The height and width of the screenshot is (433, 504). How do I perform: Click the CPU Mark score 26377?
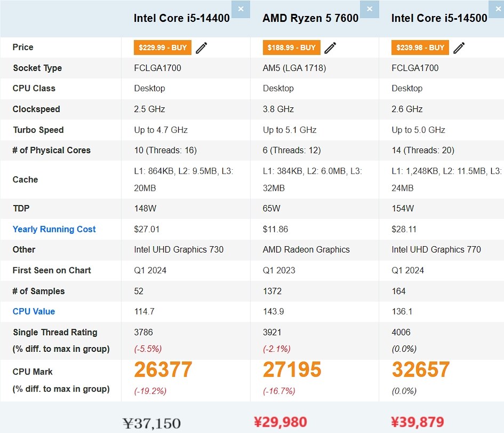[163, 369]
